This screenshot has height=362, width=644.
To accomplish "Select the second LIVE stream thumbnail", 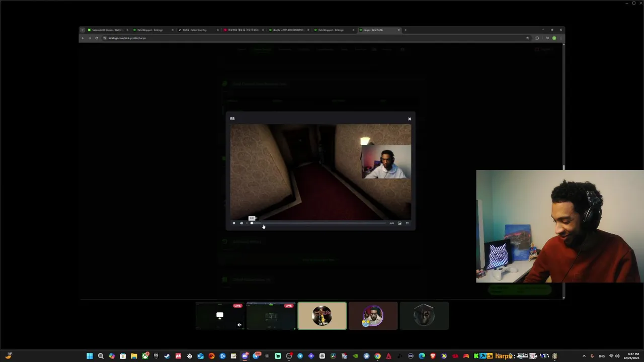I will click(x=271, y=316).
